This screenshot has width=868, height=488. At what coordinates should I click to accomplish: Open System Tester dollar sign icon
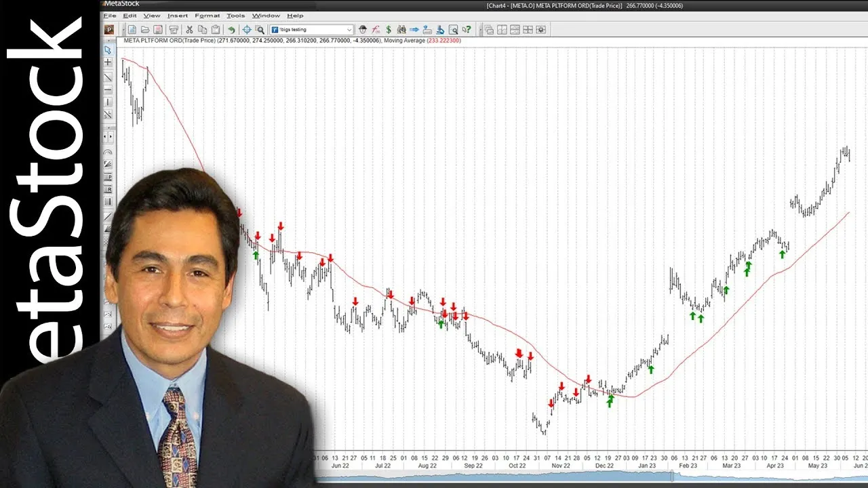[389, 30]
